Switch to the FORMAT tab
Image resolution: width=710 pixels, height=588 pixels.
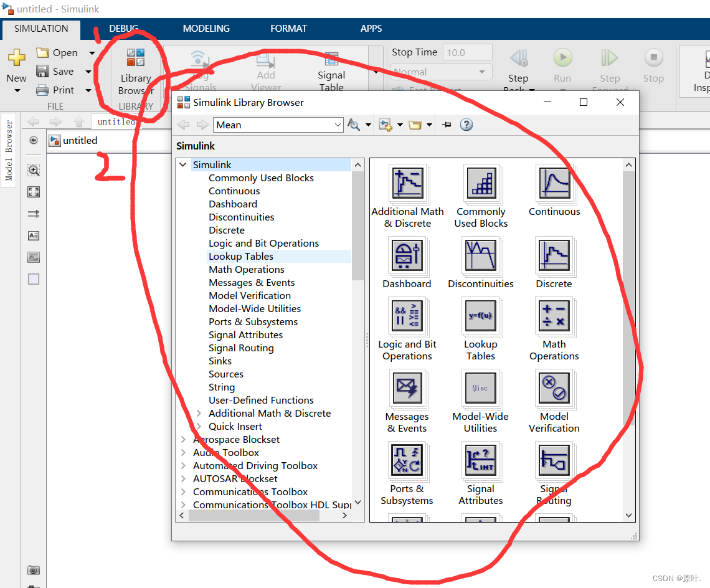288,29
